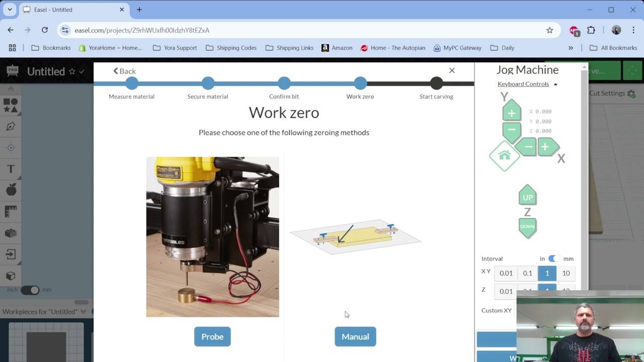Open Cut Settings gear
644x362 pixels.
point(631,94)
